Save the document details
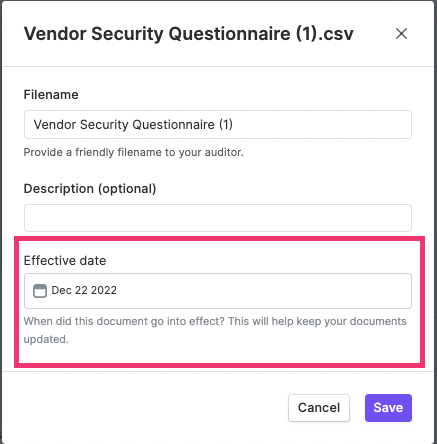This screenshot has height=444, width=437. pyautogui.click(x=388, y=408)
